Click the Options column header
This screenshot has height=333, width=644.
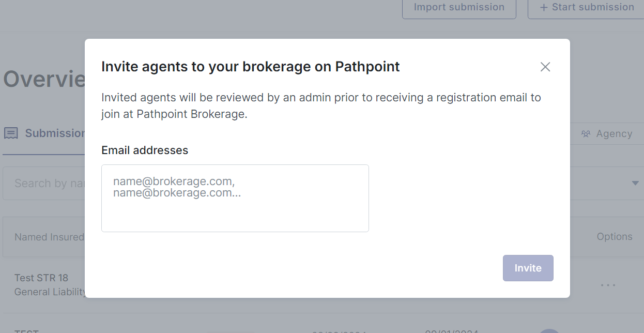point(615,236)
